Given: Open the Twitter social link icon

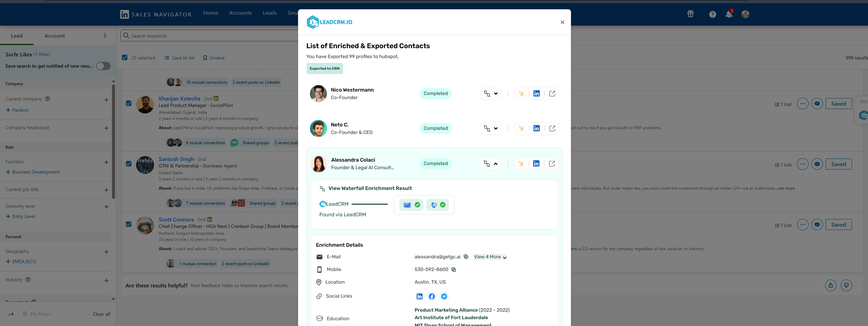Looking at the screenshot, I should tap(444, 297).
